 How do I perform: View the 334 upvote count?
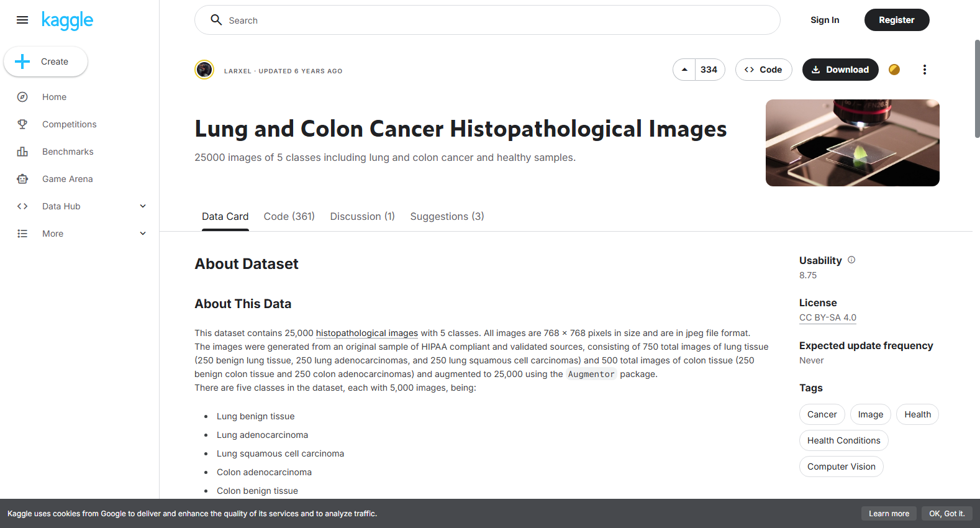click(x=709, y=70)
